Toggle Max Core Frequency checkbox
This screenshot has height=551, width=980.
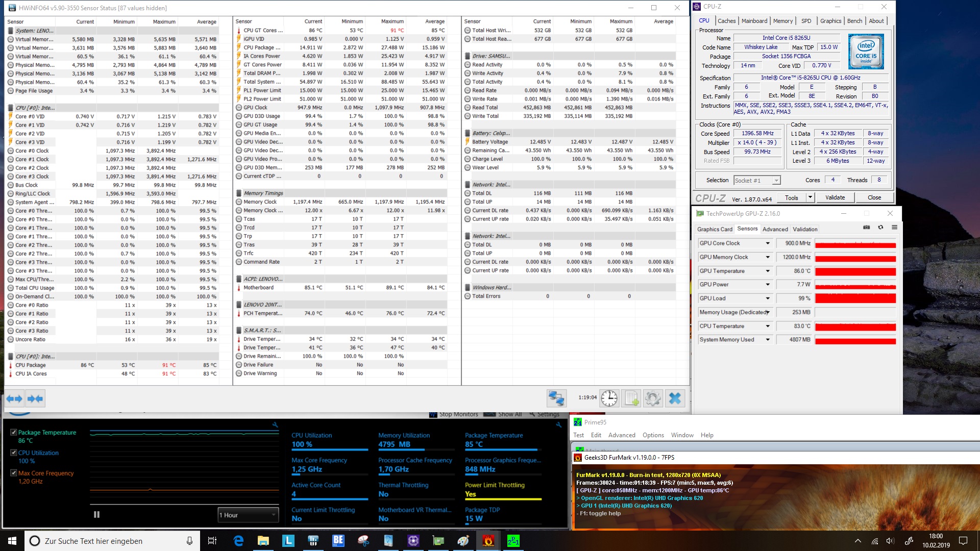[14, 473]
